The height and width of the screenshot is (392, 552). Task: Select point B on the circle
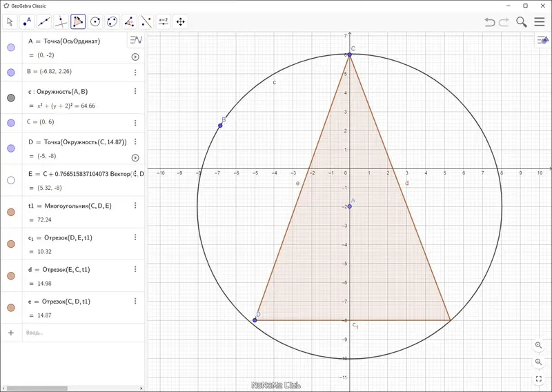(x=220, y=126)
